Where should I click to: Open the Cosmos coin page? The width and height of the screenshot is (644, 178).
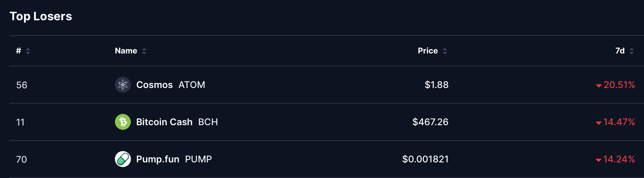click(x=155, y=85)
